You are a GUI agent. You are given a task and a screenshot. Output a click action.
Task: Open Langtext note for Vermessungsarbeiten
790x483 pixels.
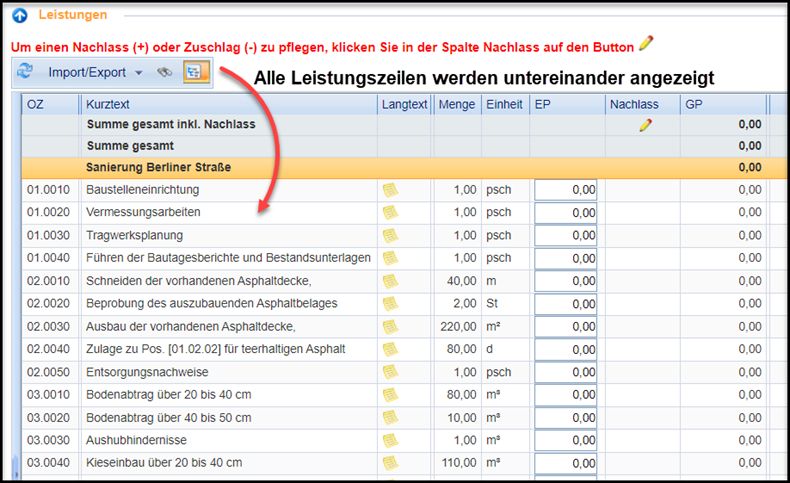(390, 212)
